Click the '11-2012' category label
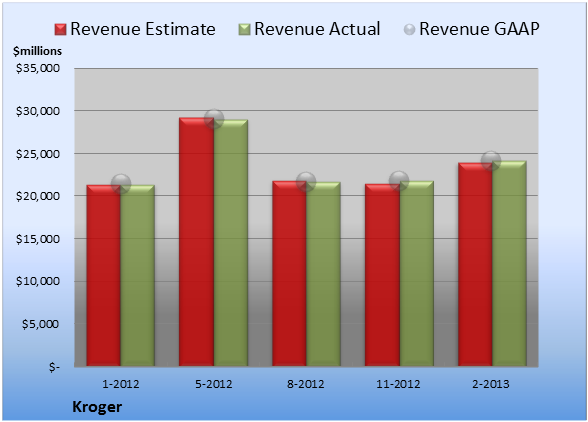588x422 pixels. click(398, 384)
